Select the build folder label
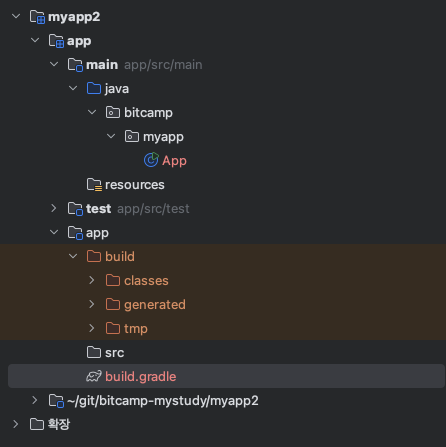446x447 pixels. (x=120, y=257)
